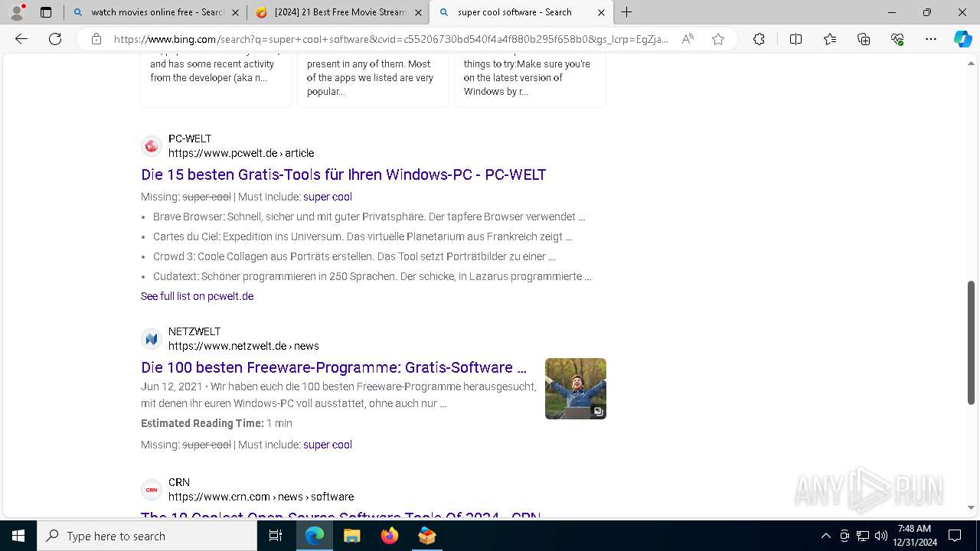
Task: Launch Firefox from the taskbar
Action: 389,536
